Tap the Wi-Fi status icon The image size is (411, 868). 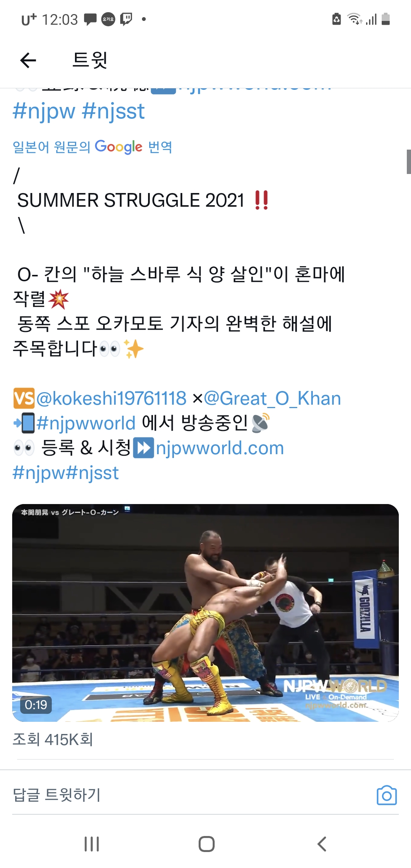click(354, 19)
